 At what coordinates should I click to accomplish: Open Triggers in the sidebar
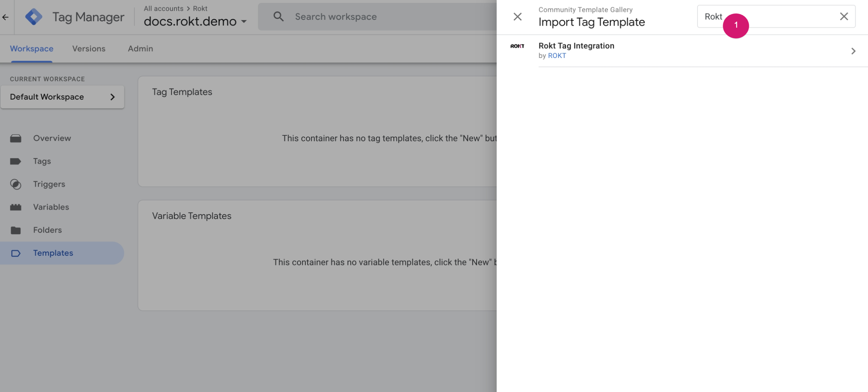(49, 184)
